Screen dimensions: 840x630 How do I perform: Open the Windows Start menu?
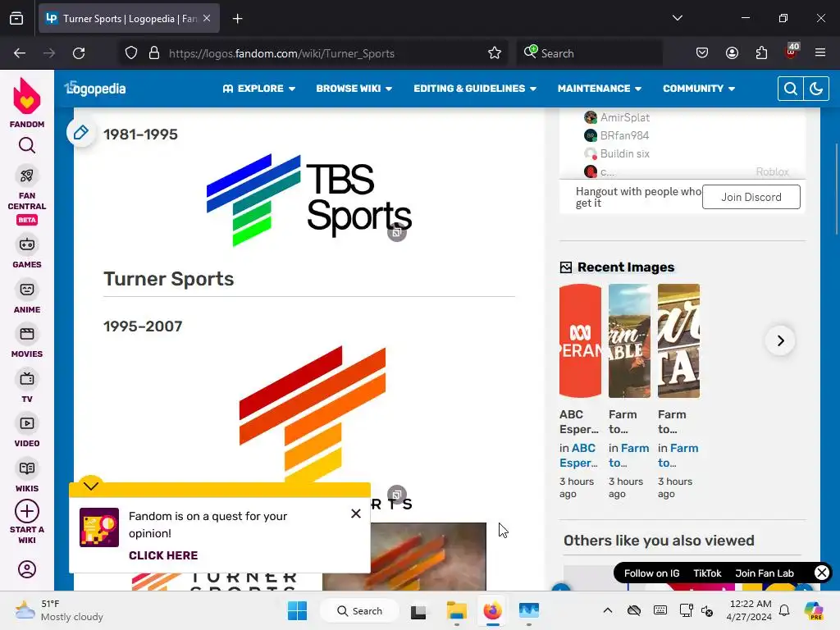click(297, 610)
